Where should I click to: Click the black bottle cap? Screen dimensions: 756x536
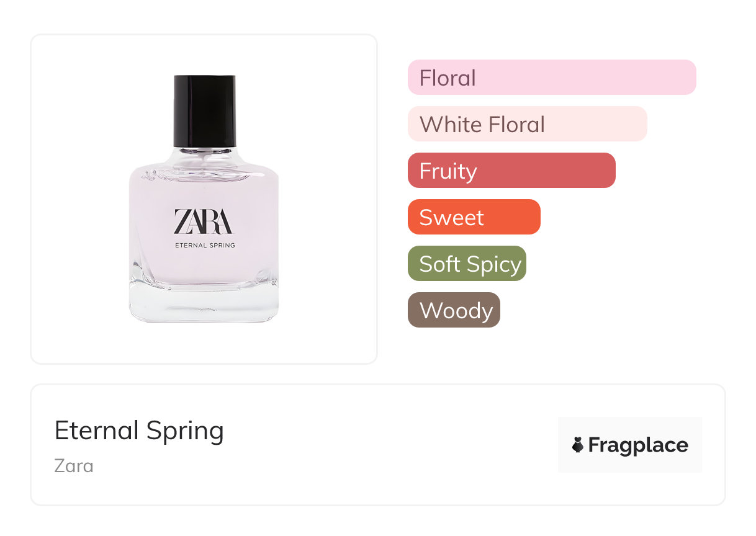[x=204, y=112]
